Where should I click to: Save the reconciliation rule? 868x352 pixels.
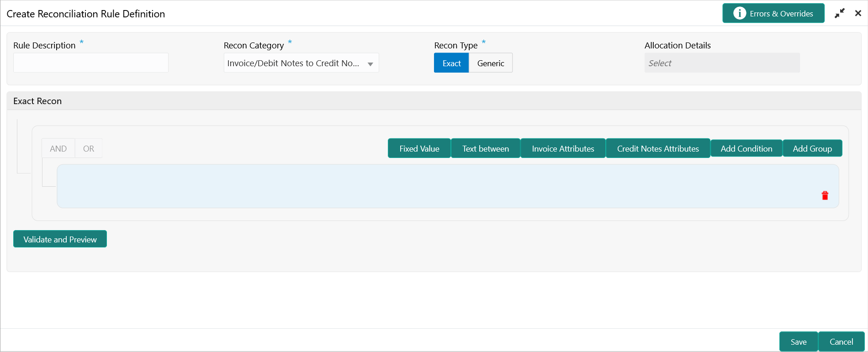coord(799,341)
